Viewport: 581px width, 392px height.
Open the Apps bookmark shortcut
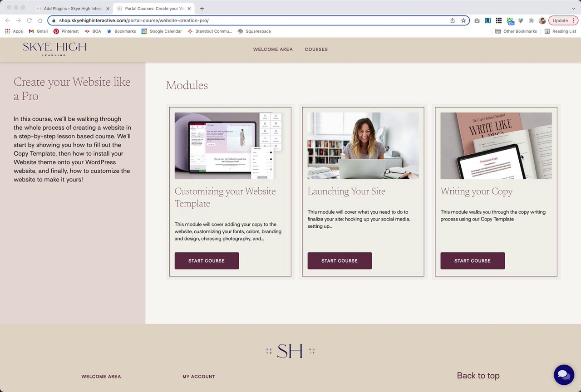[14, 31]
